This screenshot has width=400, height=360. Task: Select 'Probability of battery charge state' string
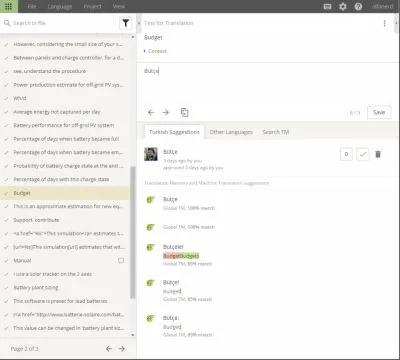(65, 166)
